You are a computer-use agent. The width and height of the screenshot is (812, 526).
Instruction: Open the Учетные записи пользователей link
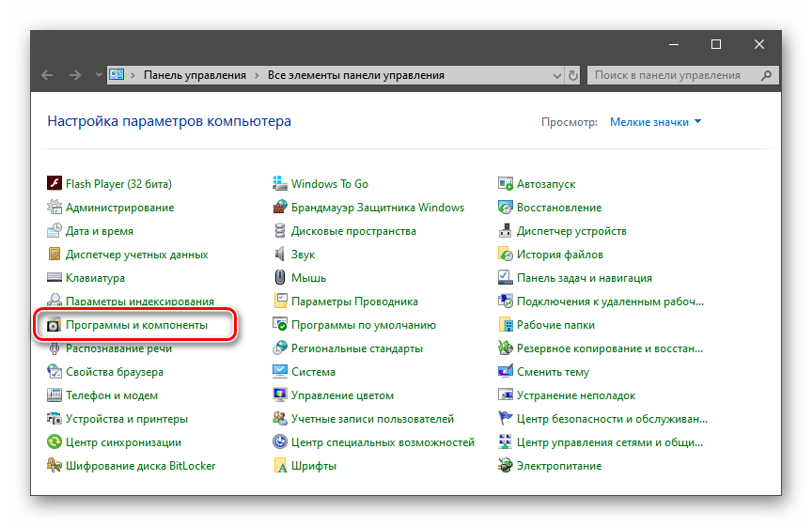[372, 419]
